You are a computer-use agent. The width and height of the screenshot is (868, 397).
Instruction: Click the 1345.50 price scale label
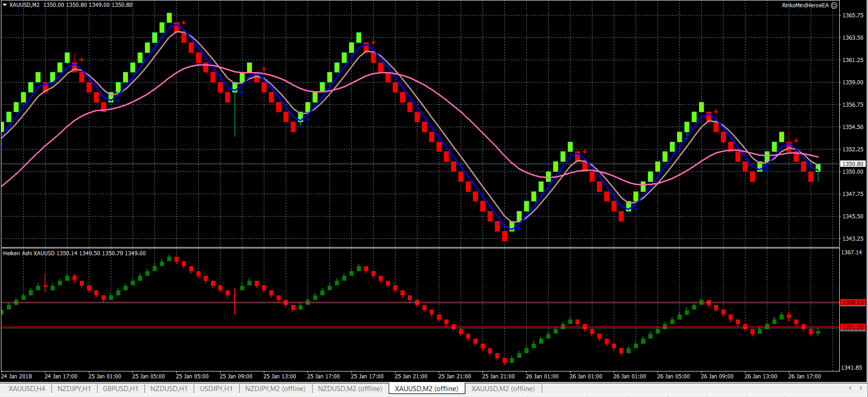tap(853, 217)
